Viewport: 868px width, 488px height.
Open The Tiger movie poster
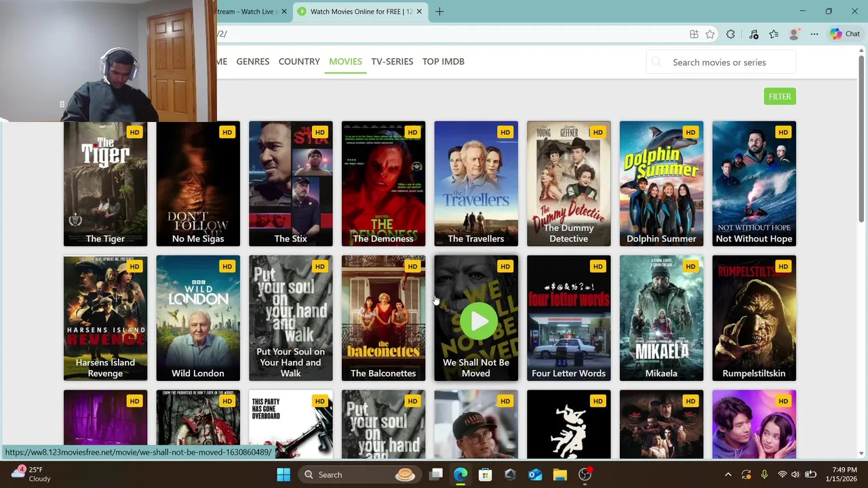click(105, 183)
